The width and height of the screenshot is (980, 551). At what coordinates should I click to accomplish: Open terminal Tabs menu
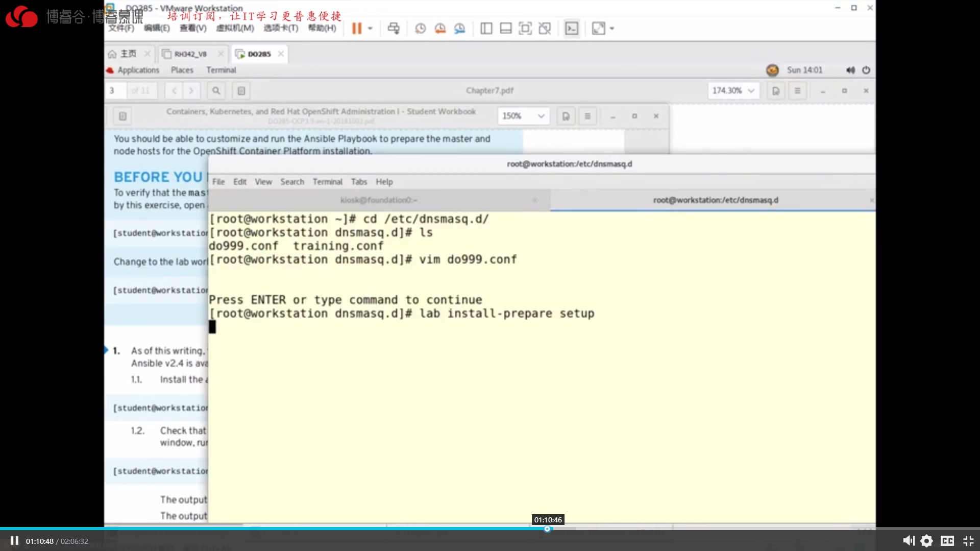click(x=359, y=182)
